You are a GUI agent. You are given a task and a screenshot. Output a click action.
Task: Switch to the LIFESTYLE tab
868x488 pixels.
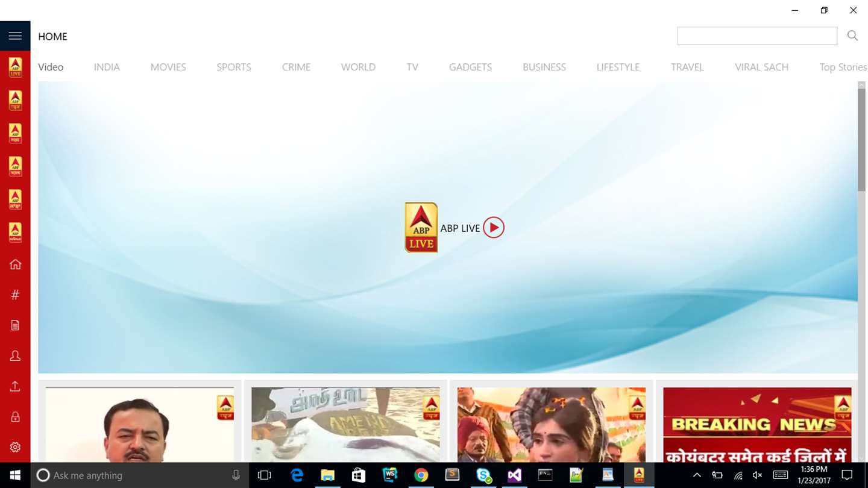tap(618, 67)
